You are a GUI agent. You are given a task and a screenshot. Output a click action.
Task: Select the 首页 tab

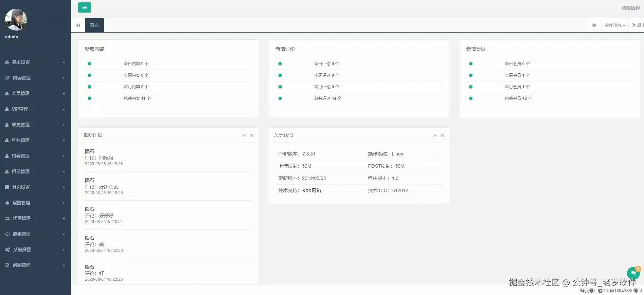point(94,25)
